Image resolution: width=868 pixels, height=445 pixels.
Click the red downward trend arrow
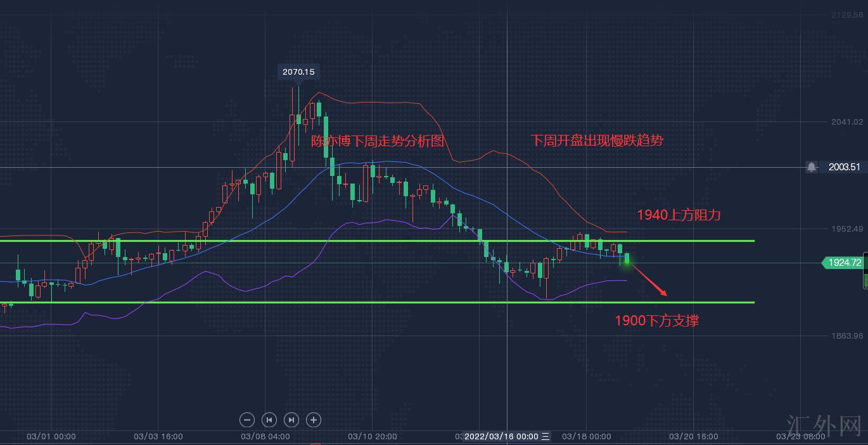pyautogui.click(x=649, y=280)
